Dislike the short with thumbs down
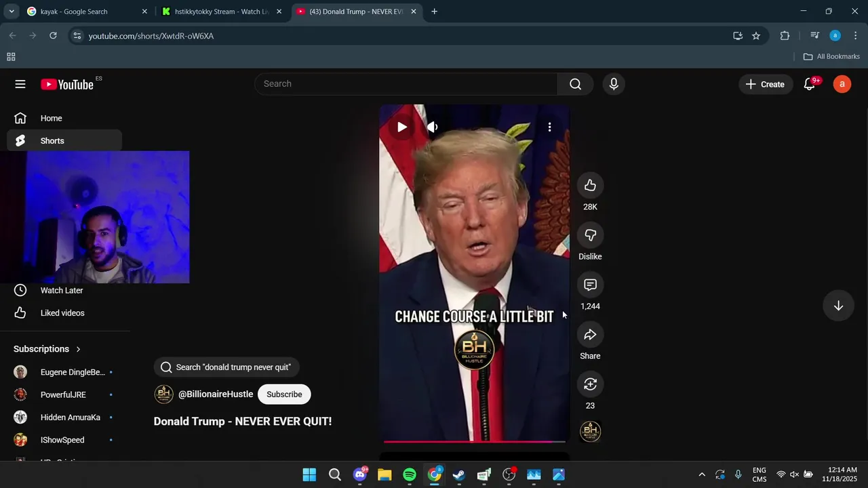868x488 pixels. (x=590, y=235)
